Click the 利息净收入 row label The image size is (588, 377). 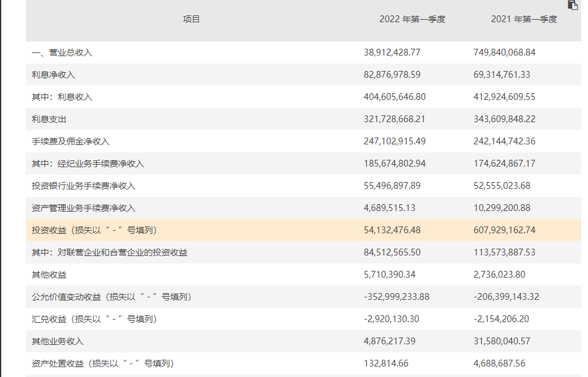[53, 75]
